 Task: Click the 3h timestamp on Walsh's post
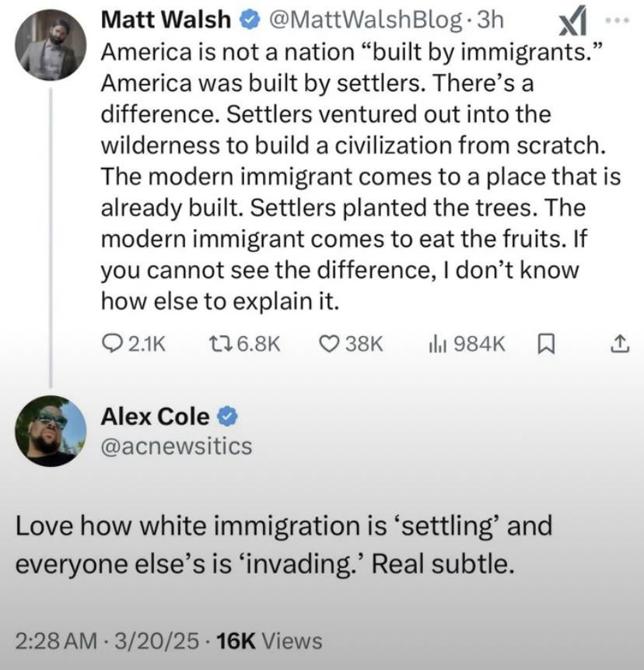490,20
